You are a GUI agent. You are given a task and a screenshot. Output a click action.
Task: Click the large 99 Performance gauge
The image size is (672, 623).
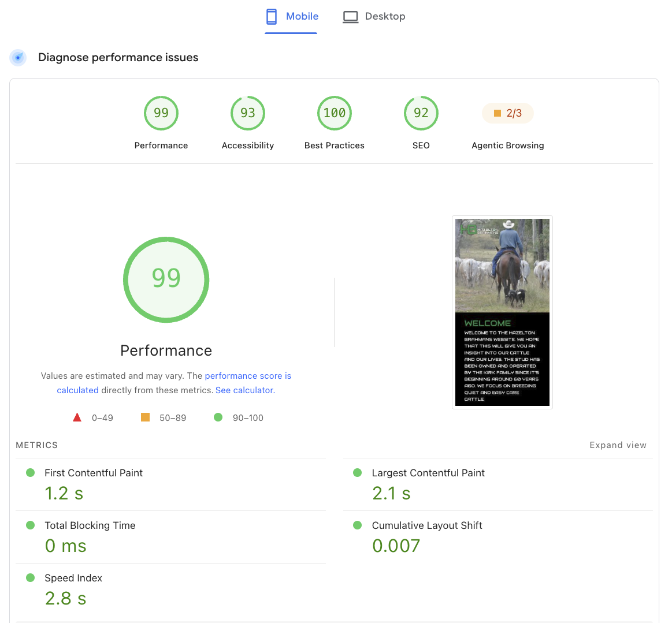point(166,279)
